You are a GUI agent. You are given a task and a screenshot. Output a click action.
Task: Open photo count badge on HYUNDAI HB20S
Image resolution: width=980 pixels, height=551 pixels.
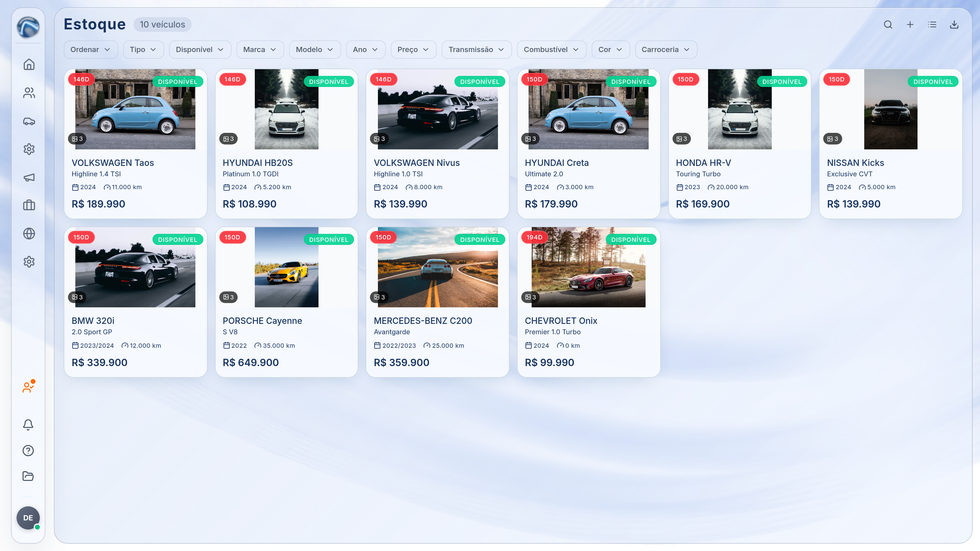[228, 139]
